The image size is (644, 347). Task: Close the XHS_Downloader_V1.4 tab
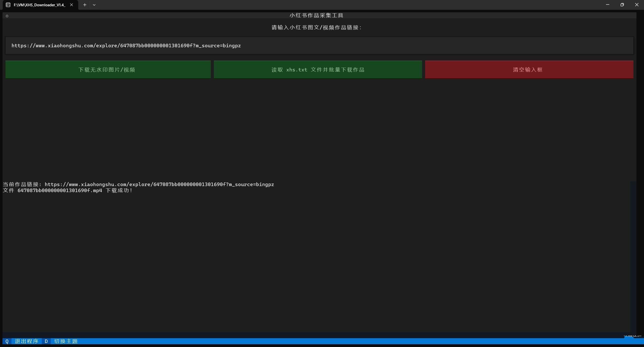pyautogui.click(x=71, y=5)
